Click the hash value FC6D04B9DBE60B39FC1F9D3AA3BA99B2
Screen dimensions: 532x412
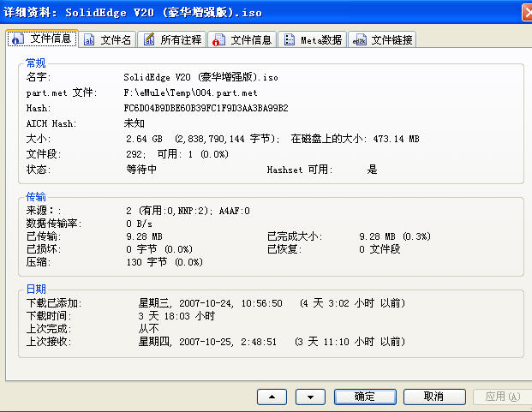point(206,108)
